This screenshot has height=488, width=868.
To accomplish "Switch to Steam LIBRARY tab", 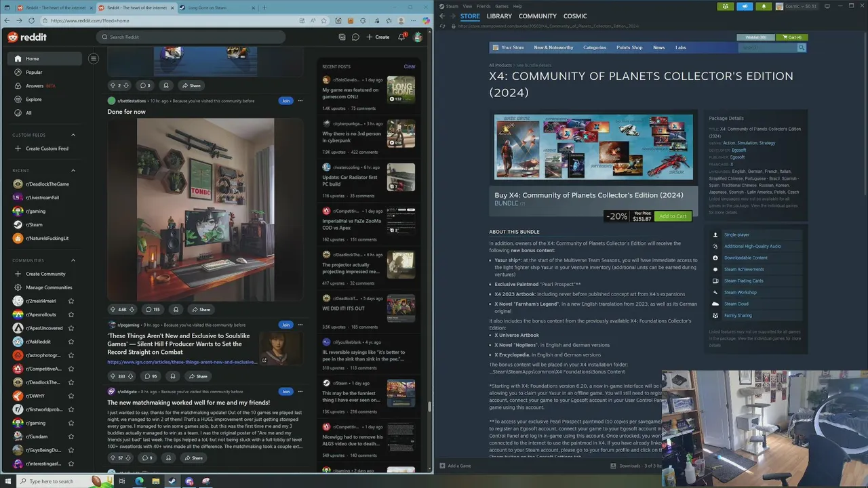I will tap(499, 16).
